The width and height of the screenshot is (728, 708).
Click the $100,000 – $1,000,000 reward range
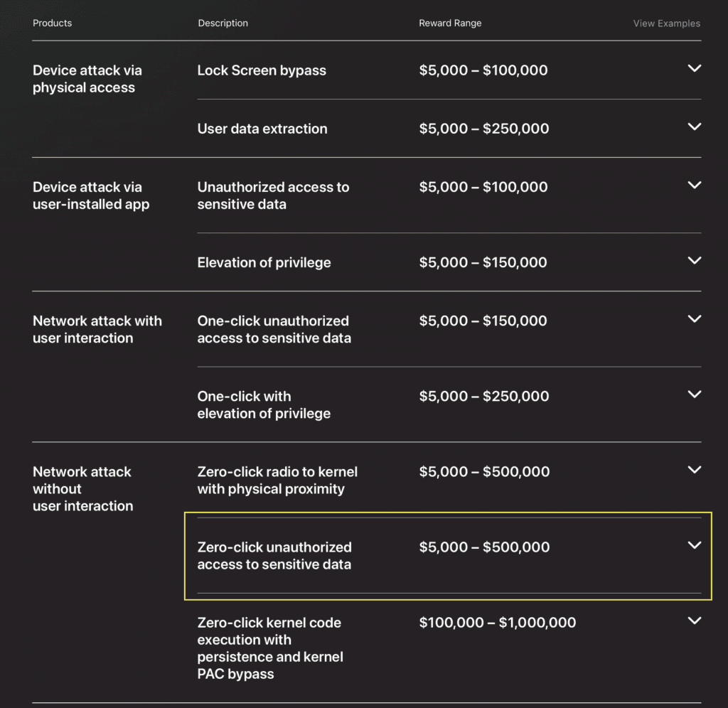498,623
